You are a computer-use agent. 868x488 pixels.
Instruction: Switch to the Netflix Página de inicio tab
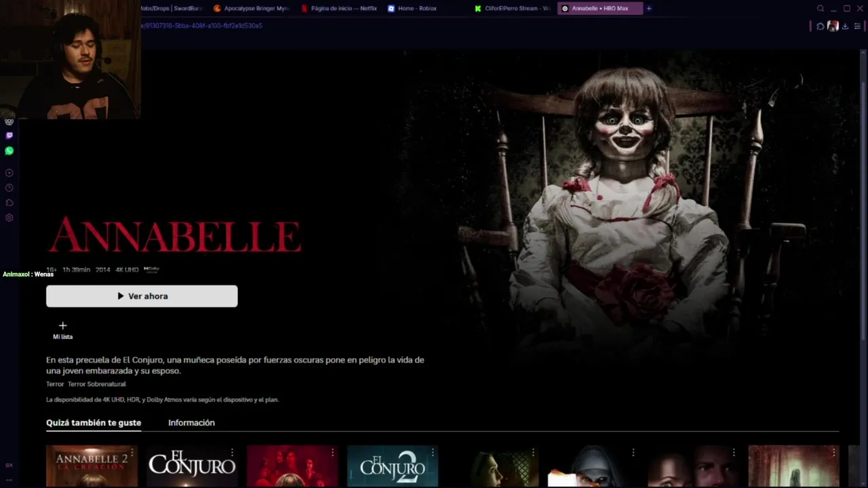tap(339, 9)
